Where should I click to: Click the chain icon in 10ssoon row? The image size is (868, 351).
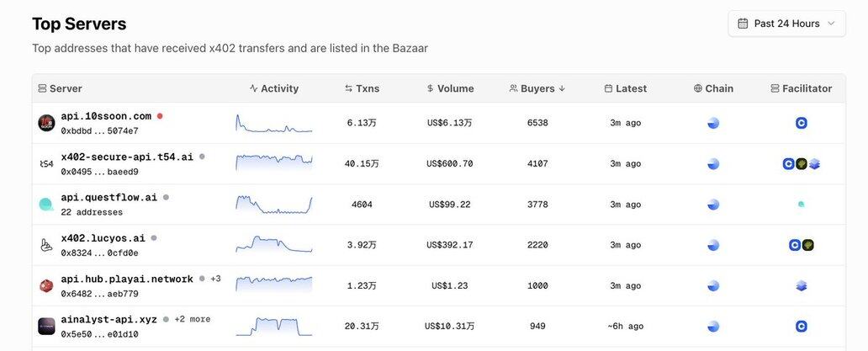(713, 123)
